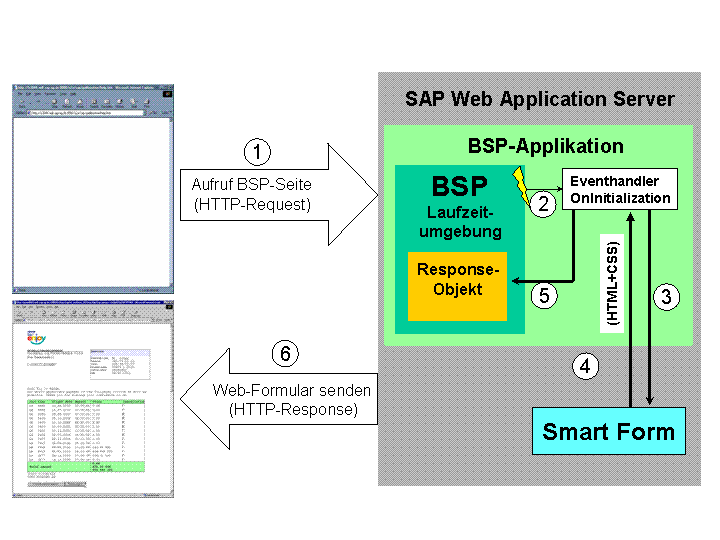Click the circled number 2 marker

point(543,204)
